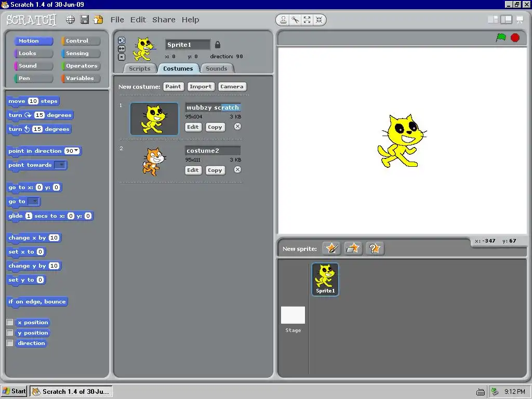532x399 pixels.
Task: Click the Import costume button
Action: (x=201, y=87)
